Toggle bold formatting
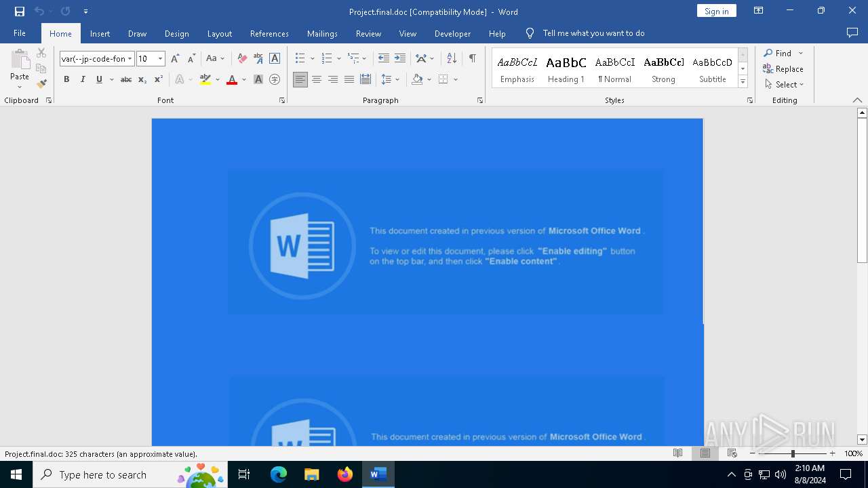The width and height of the screenshot is (868, 488). tap(66, 79)
